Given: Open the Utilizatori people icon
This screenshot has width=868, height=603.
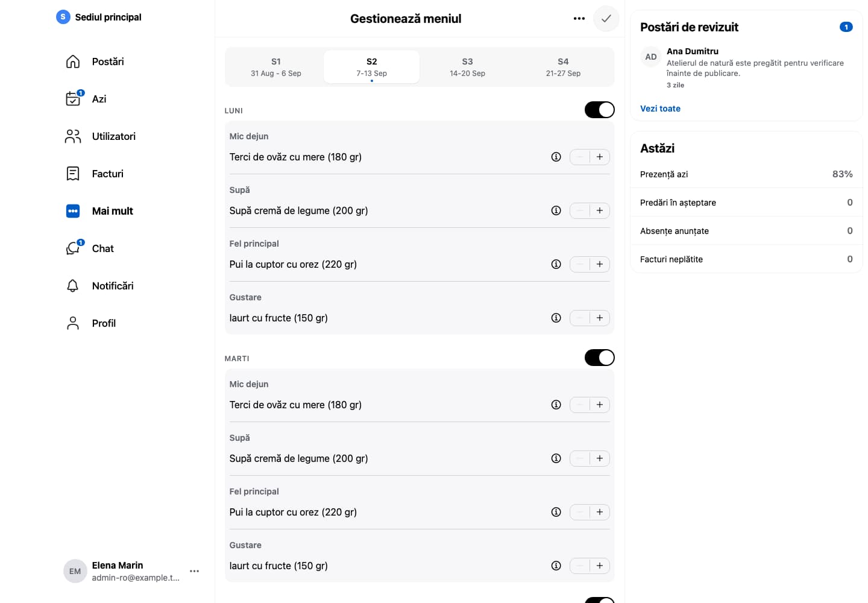Looking at the screenshot, I should [x=73, y=136].
